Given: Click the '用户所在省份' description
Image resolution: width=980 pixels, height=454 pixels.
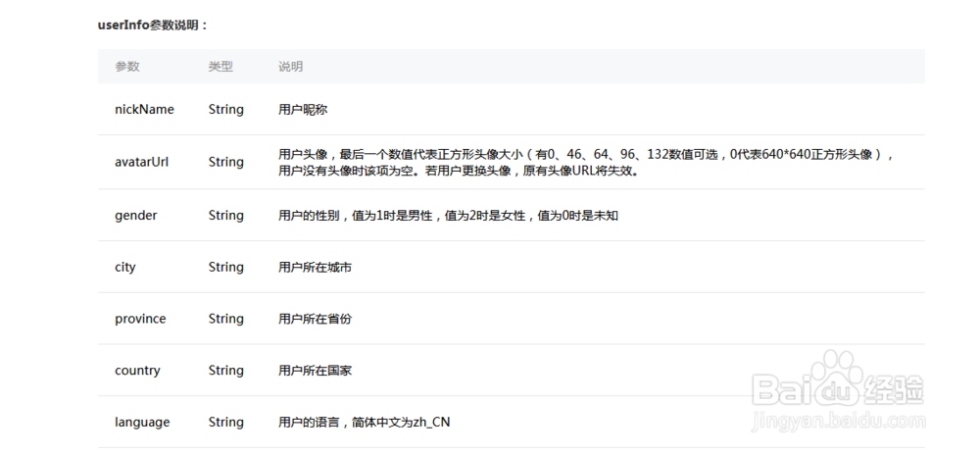Looking at the screenshot, I should coord(315,319).
